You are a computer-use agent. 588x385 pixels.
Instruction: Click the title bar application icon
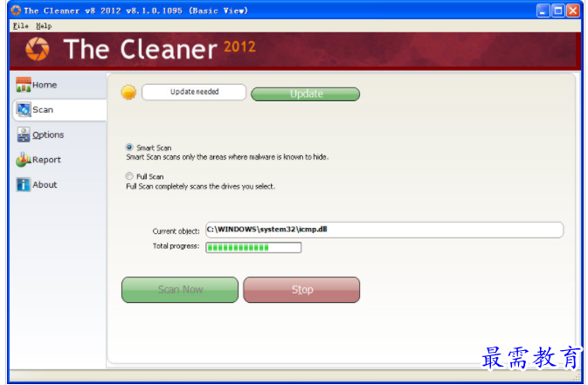pyautogui.click(x=16, y=10)
